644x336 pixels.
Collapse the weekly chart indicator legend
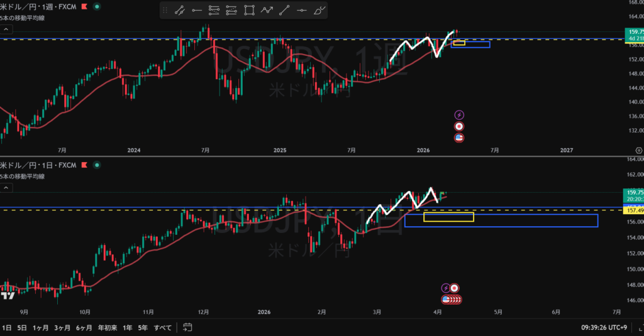tap(5, 29)
